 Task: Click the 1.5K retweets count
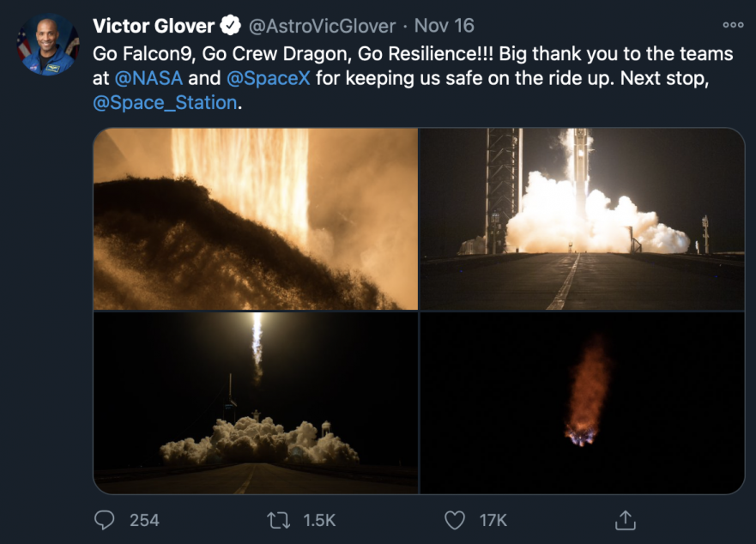pyautogui.click(x=319, y=520)
